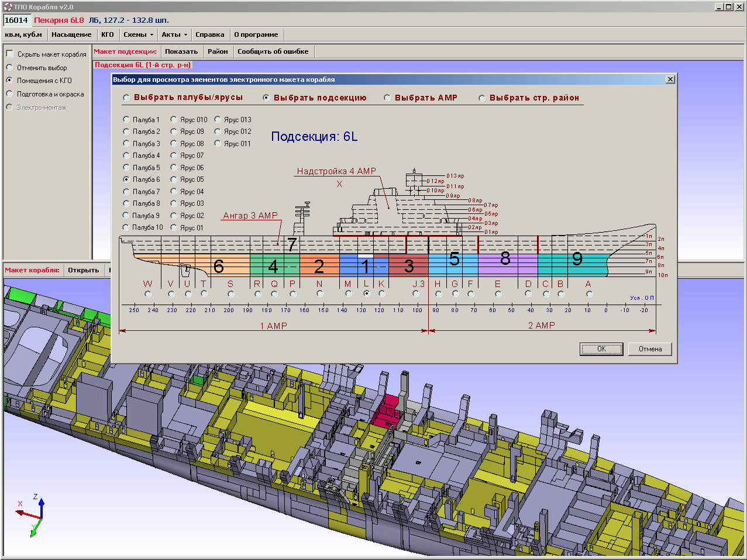Screen dimensions: 747x560
Task: Open the Справка menu
Action: (210, 34)
